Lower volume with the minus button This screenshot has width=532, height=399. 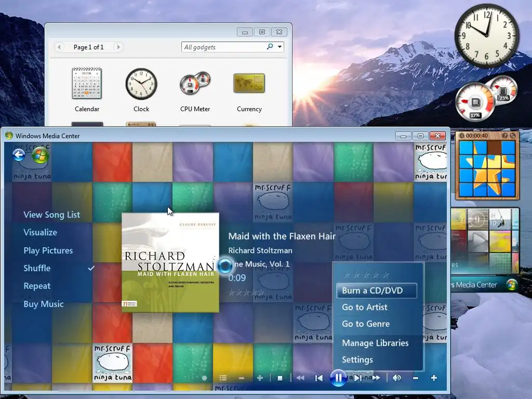click(x=415, y=378)
